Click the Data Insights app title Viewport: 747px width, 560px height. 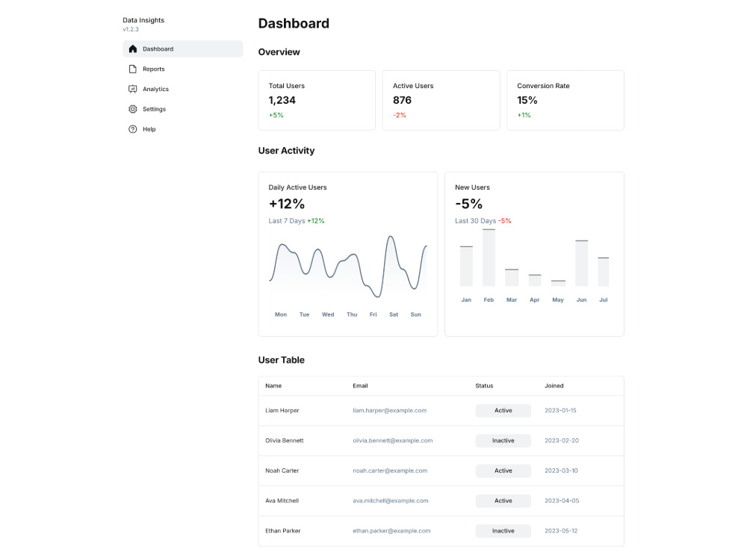pyautogui.click(x=143, y=20)
